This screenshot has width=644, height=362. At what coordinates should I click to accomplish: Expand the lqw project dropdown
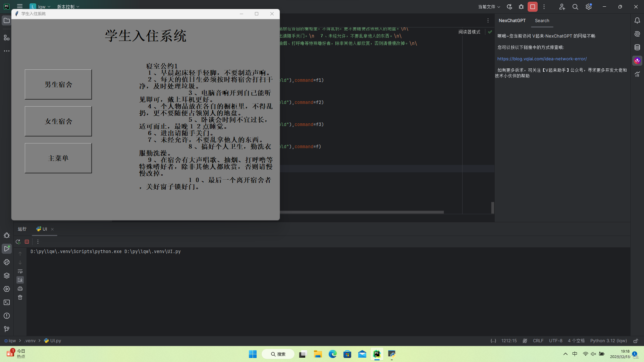tap(40, 7)
